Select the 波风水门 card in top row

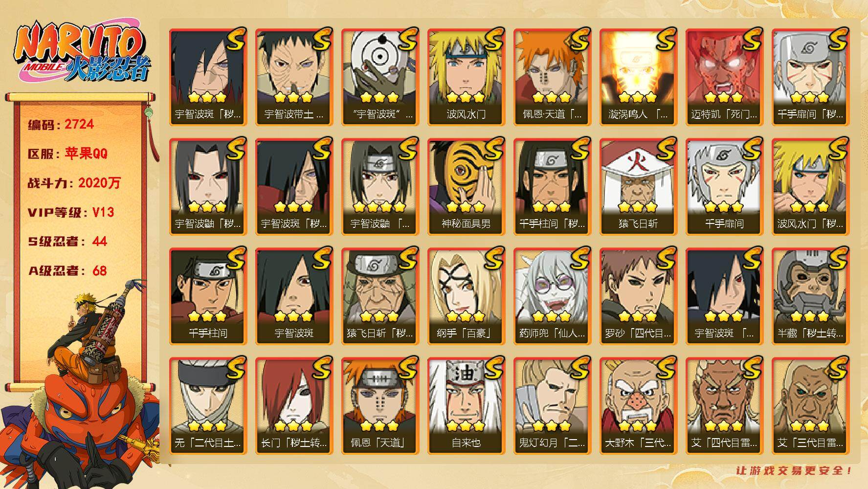tap(466, 77)
